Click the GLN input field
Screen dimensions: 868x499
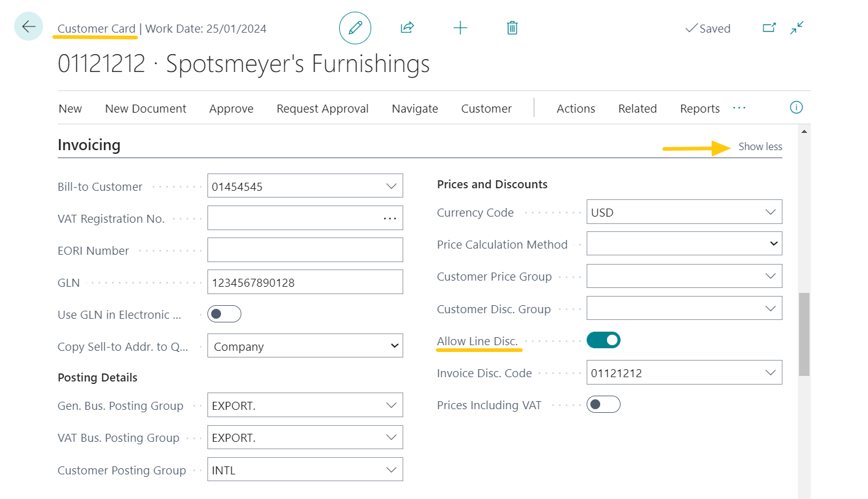tap(305, 282)
